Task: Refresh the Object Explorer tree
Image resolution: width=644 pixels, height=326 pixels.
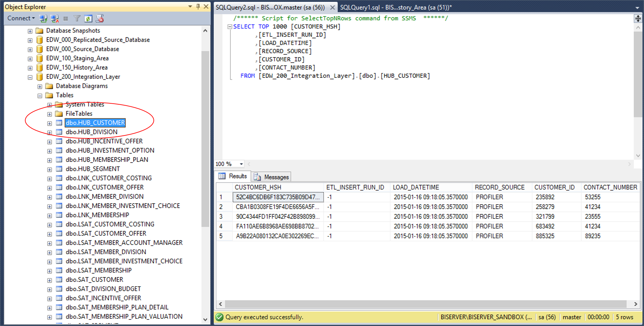Action: (x=88, y=18)
